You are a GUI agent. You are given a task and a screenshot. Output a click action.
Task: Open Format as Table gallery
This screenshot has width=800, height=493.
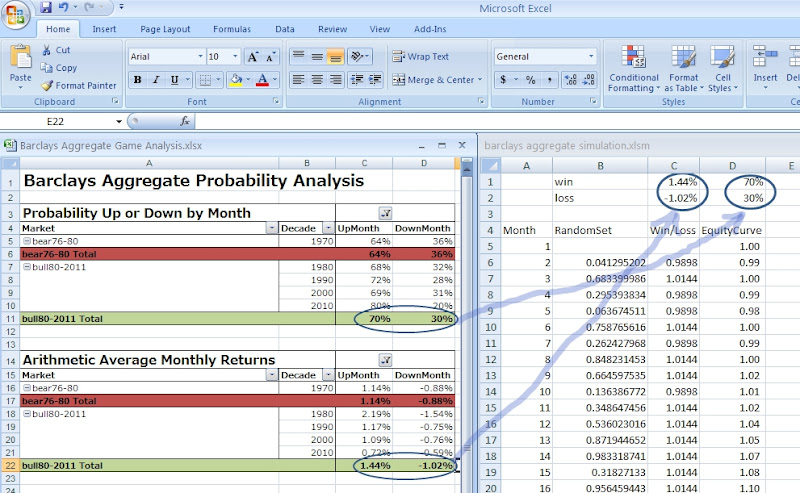click(684, 69)
